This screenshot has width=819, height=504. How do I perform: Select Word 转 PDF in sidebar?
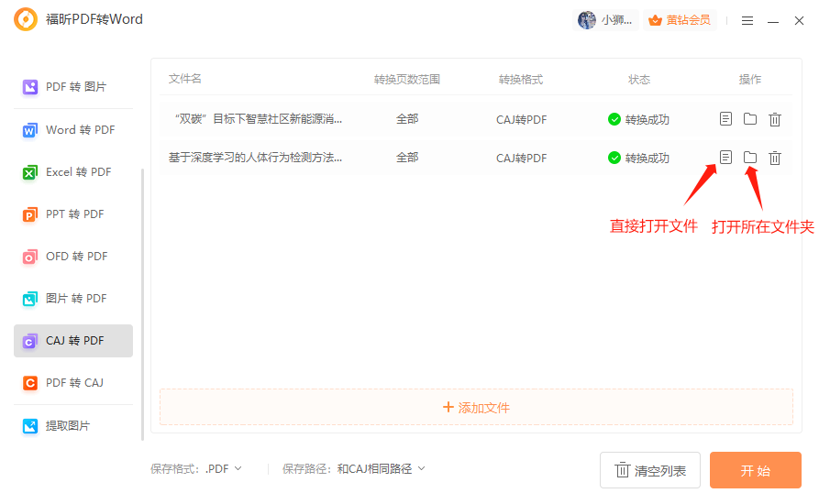73,130
